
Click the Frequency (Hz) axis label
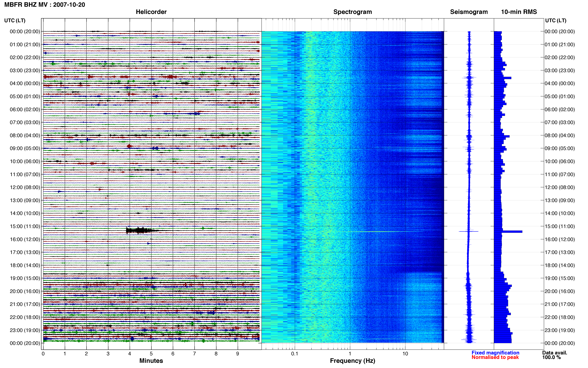point(352,361)
